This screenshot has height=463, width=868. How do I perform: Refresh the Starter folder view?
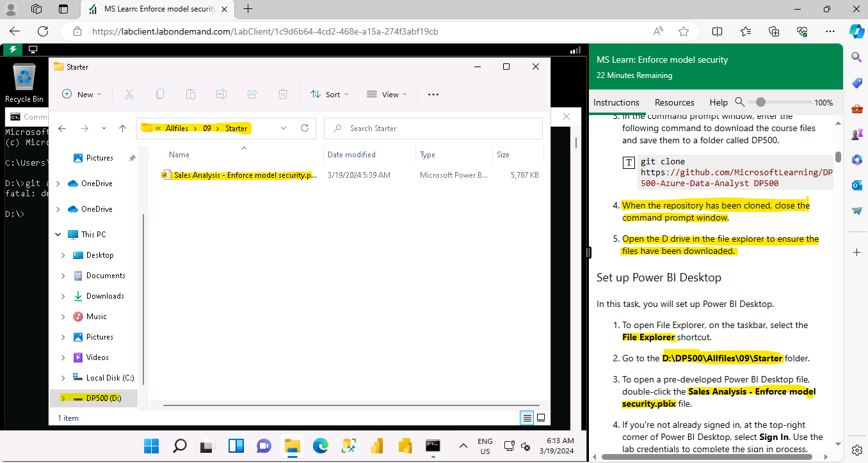(x=305, y=128)
